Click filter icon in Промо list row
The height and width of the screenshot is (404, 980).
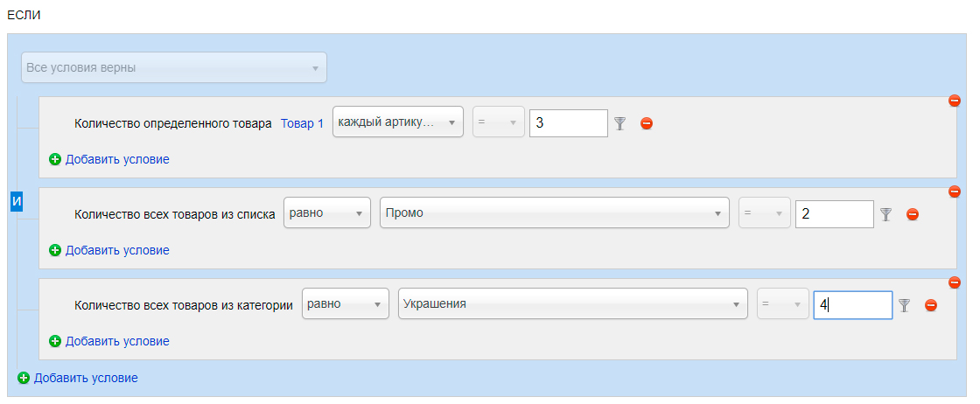(885, 215)
